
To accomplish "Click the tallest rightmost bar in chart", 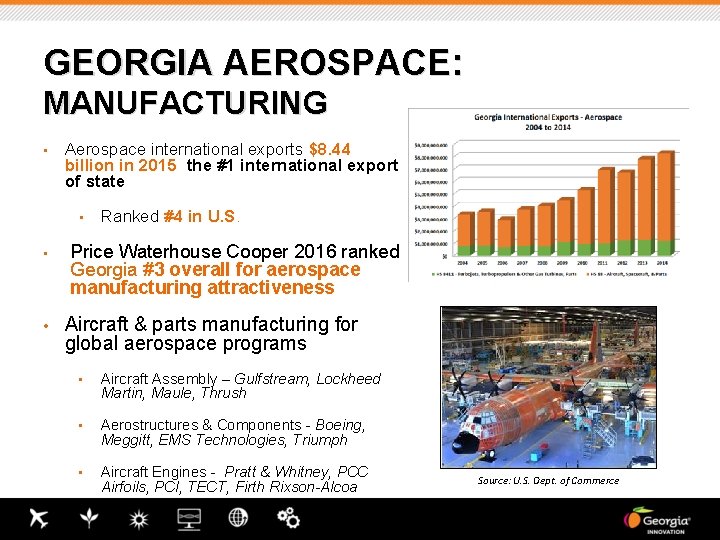I will click(666, 203).
